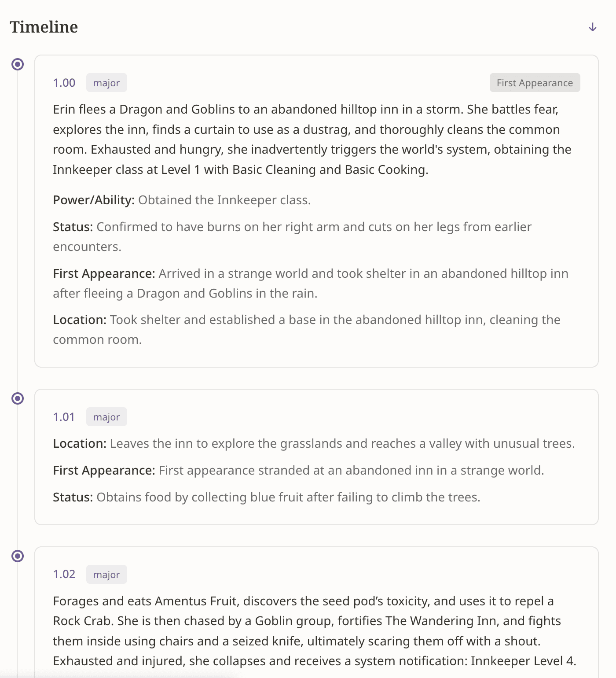Click the First Appearance tag on entry 1.00

(x=534, y=82)
